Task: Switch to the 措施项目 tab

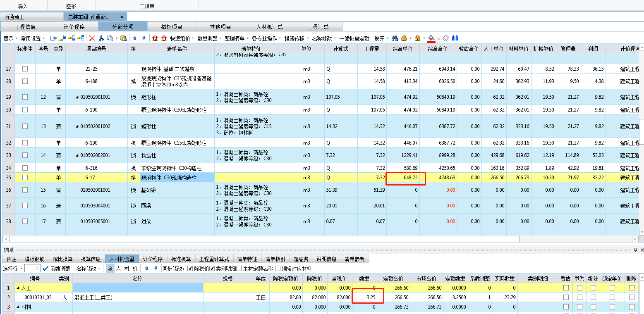Action: pyautogui.click(x=172, y=27)
